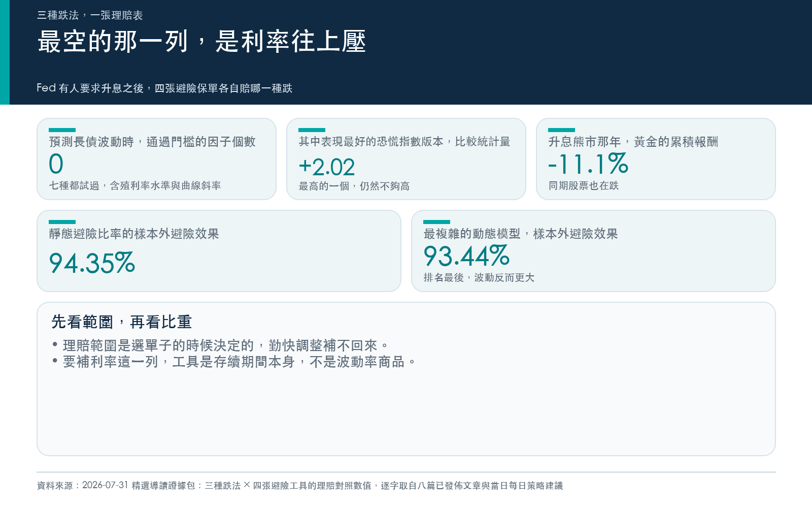The image size is (812, 508).
Task: Click the bullet 理賠範圍是選單子的時候決定的
Action: click(x=220, y=345)
